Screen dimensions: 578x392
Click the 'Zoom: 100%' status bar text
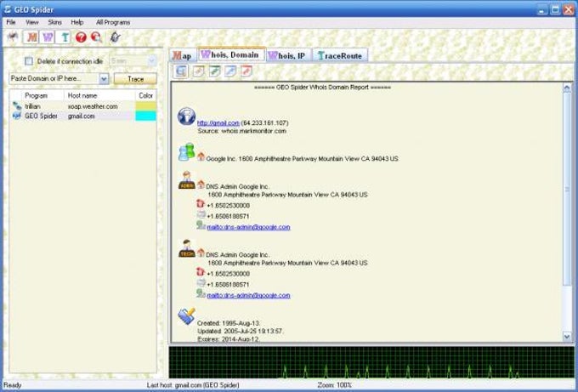tap(335, 385)
